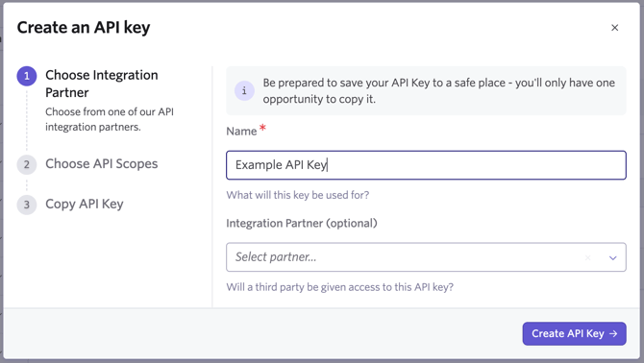
Task: Select step 3 circle in the stepper
Action: [x=27, y=205]
